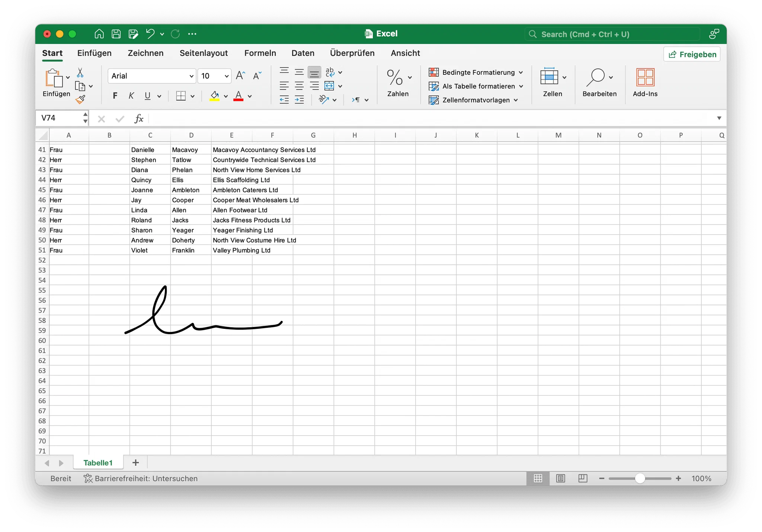Viewport: 762px width, 532px height.
Task: Click the Cut scissors icon
Action: (x=80, y=72)
